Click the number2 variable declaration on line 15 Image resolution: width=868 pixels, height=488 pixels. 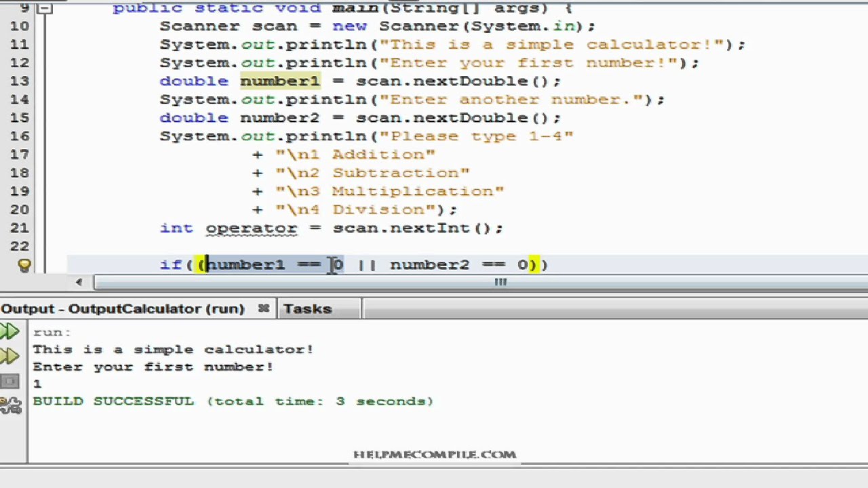[279, 117]
